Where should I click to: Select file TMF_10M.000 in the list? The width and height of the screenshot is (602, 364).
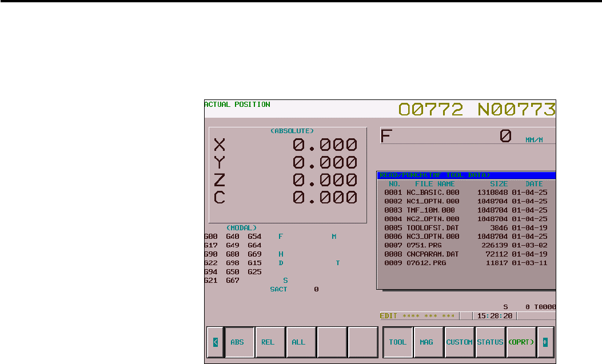tap(466, 210)
